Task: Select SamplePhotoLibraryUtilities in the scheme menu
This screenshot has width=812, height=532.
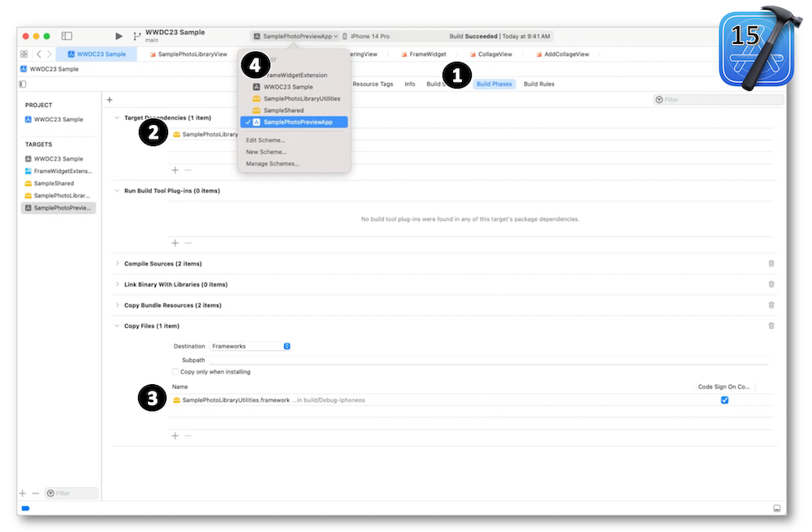Action: coord(294,98)
